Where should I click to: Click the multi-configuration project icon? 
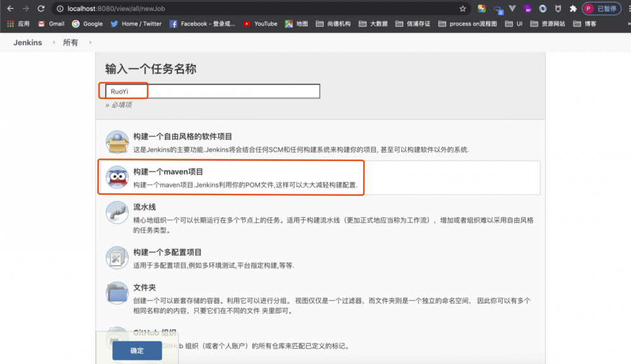tap(117, 257)
